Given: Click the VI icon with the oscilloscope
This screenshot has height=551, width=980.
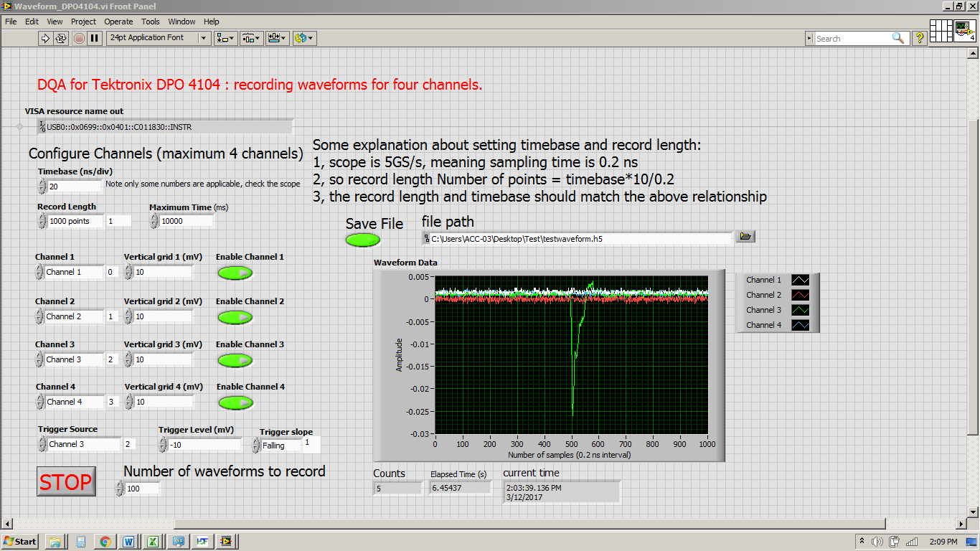Looking at the screenshot, I should click(x=965, y=31).
